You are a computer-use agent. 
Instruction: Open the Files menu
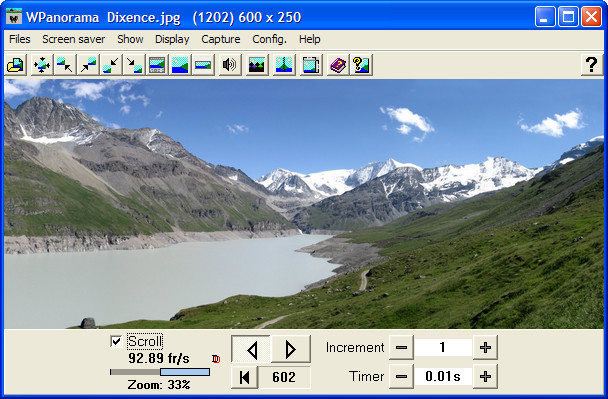pos(19,39)
